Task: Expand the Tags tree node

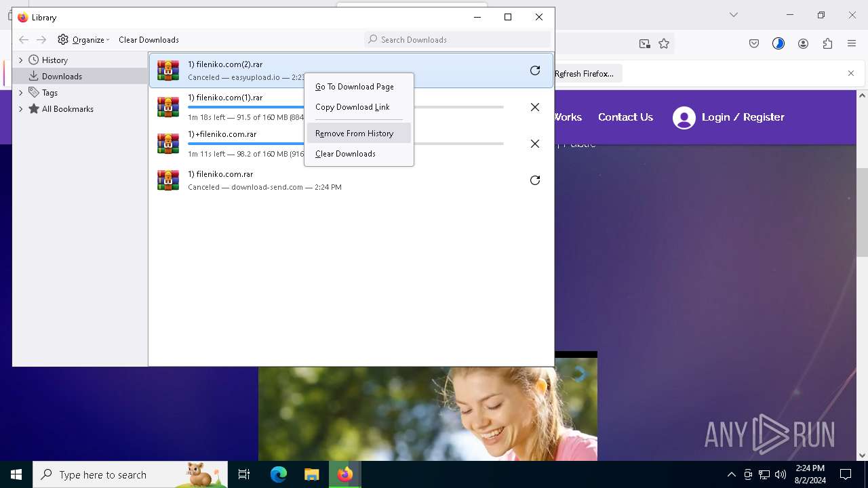Action: (x=21, y=93)
